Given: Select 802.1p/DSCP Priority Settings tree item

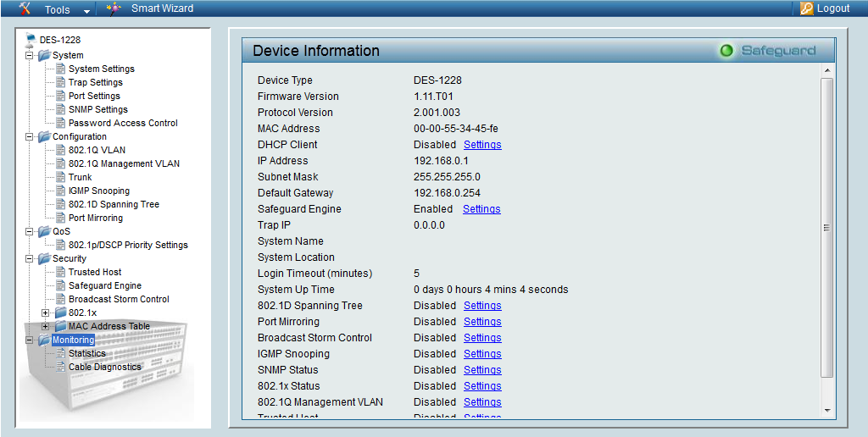Looking at the screenshot, I should click(x=129, y=245).
